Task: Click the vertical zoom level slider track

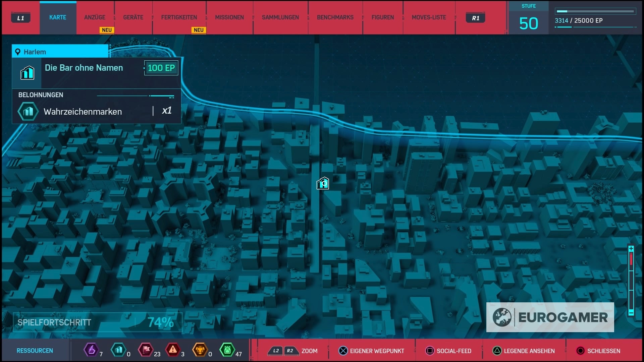Action: point(631,281)
